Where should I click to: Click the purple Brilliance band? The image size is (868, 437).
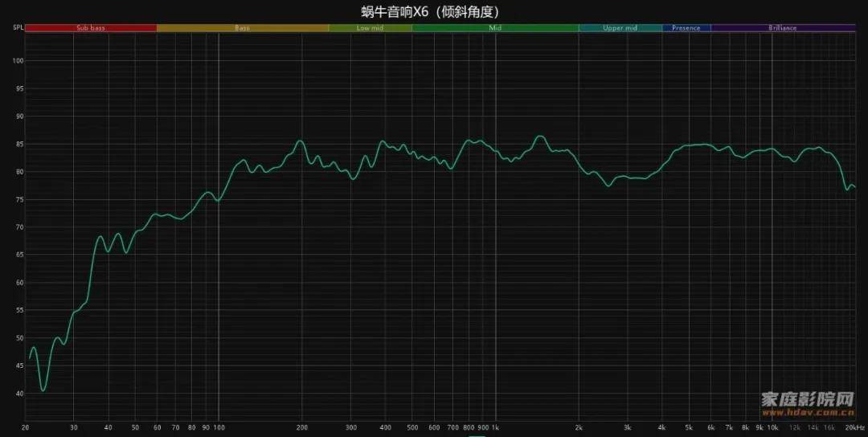click(782, 28)
